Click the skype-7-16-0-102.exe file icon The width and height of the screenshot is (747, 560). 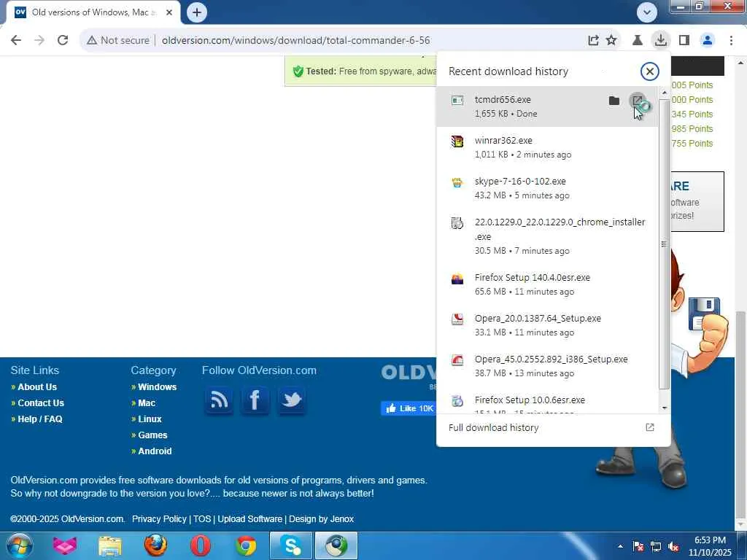point(457,182)
